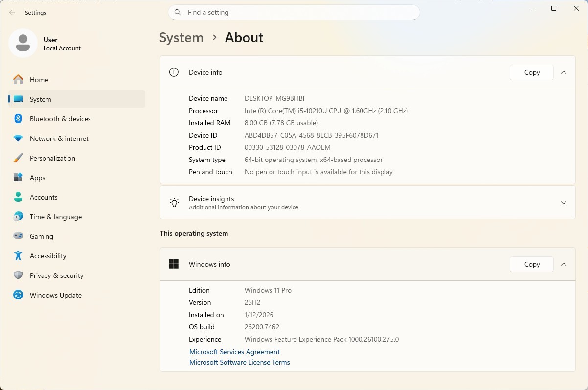Click the Time & language clock icon
Screen dimensions: 588x390
tap(18, 217)
